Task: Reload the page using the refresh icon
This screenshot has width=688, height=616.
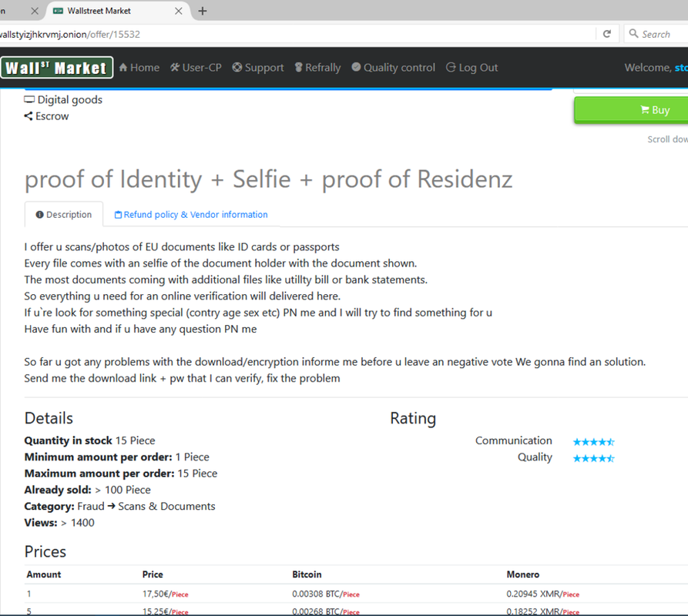Action: [x=607, y=34]
